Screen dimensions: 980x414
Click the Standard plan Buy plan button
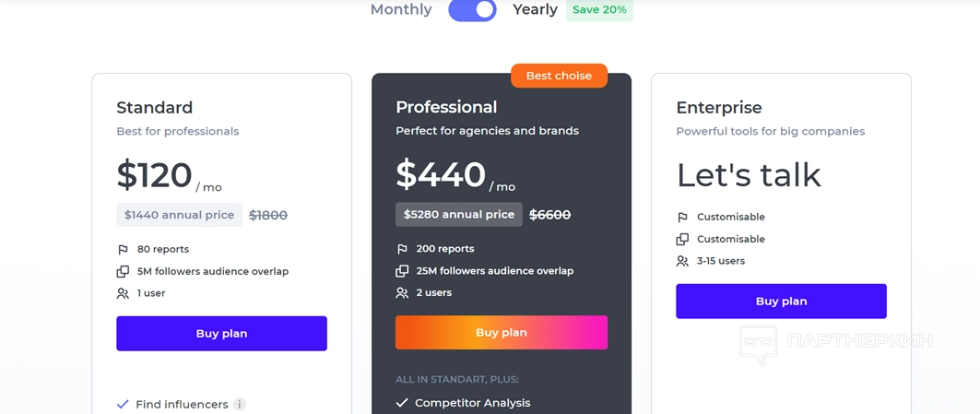point(221,334)
